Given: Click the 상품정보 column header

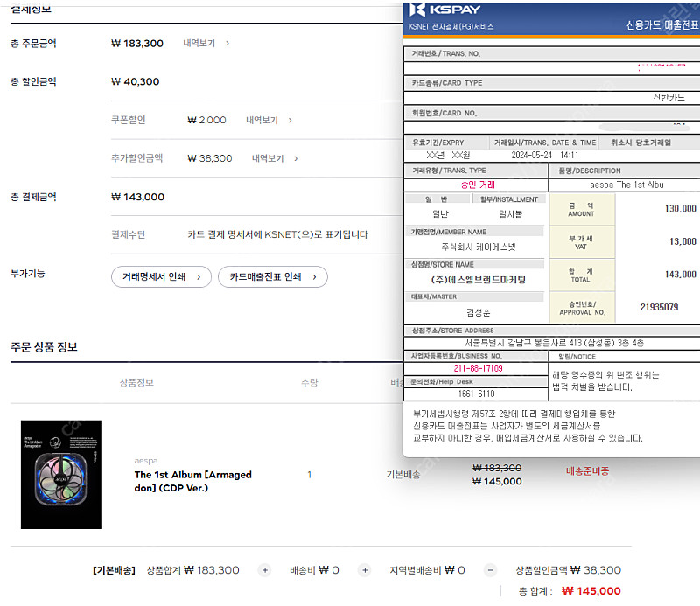Looking at the screenshot, I should (x=136, y=383).
